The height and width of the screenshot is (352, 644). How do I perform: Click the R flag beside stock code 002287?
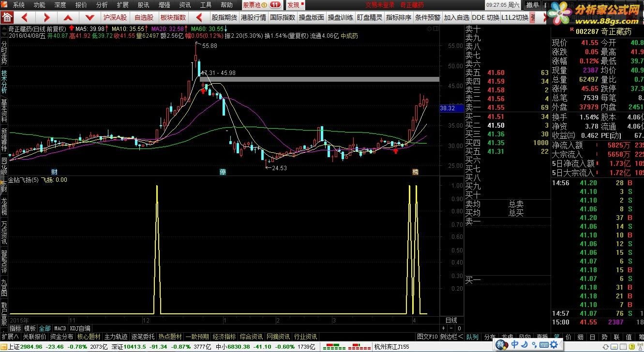point(572,30)
